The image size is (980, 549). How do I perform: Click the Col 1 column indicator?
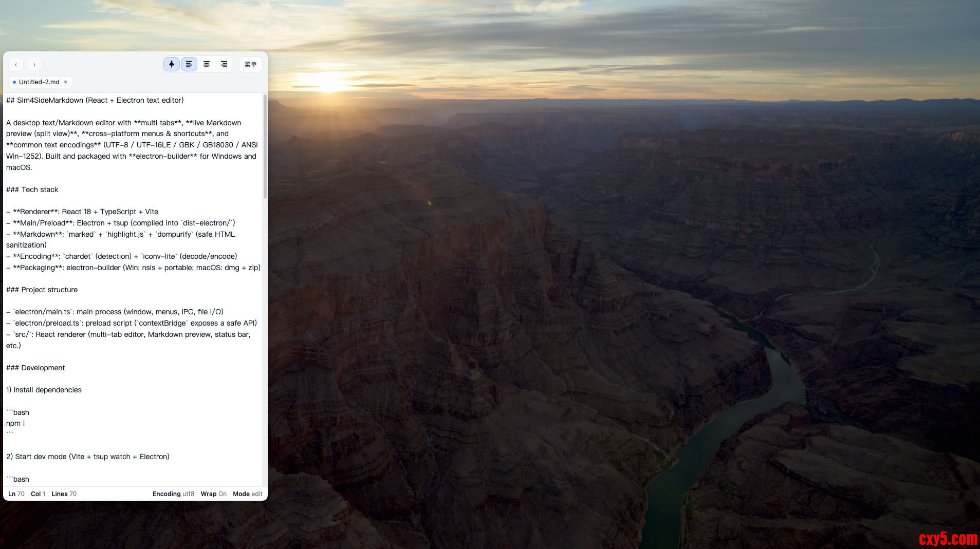pos(38,494)
